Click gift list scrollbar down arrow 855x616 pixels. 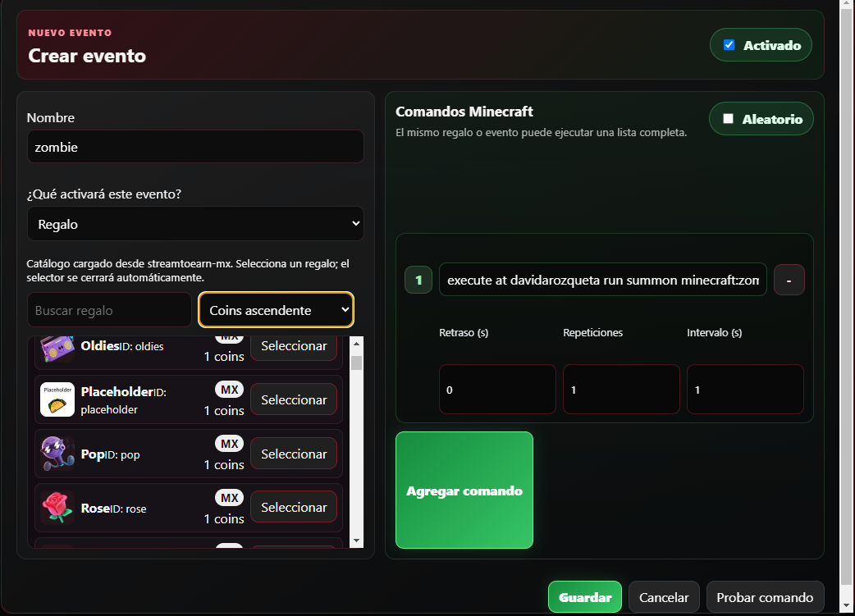point(357,541)
